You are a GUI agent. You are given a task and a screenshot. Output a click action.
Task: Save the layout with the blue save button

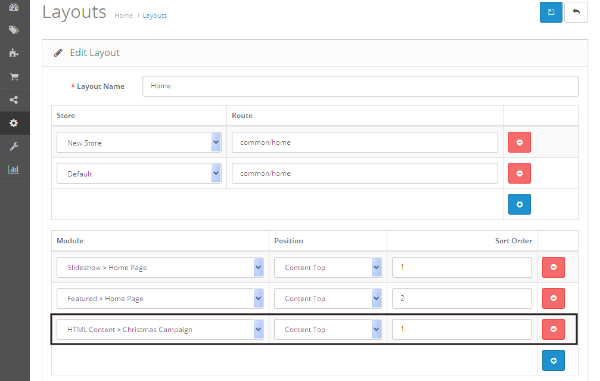(551, 12)
